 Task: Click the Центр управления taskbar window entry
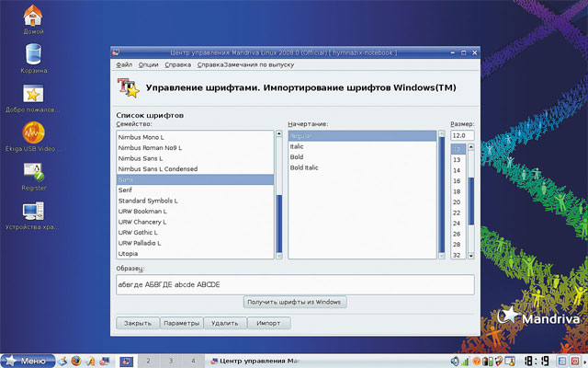[x=255, y=361]
